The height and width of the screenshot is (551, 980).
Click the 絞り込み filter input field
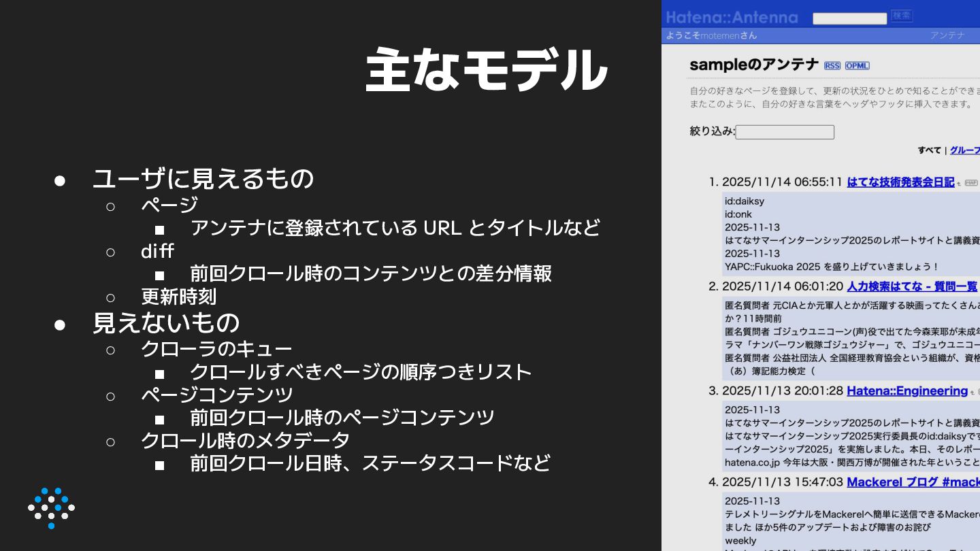tap(785, 132)
